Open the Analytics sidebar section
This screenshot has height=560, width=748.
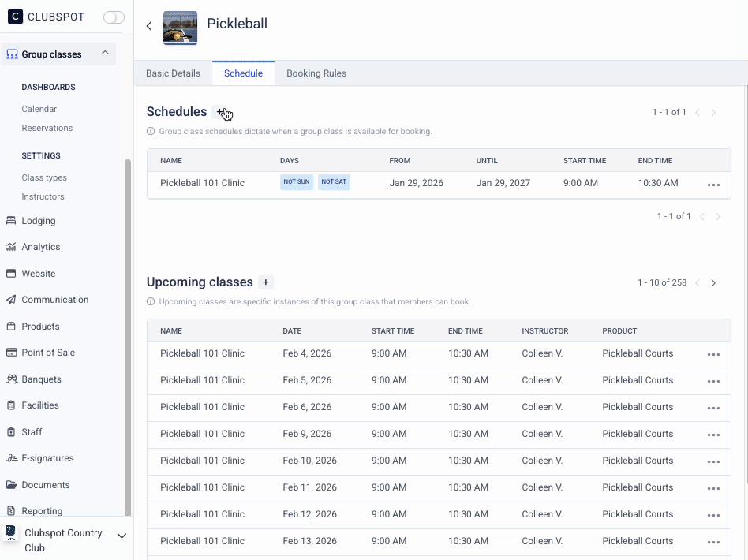point(41,247)
